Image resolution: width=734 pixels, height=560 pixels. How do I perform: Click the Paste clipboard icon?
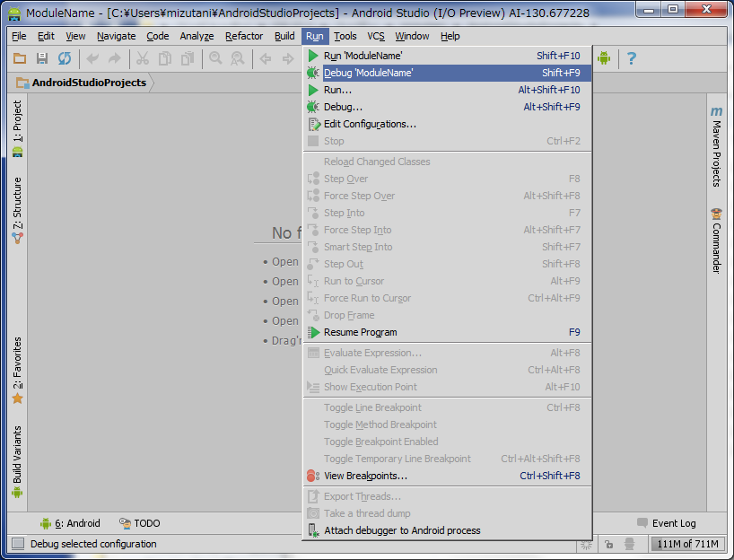(188, 58)
